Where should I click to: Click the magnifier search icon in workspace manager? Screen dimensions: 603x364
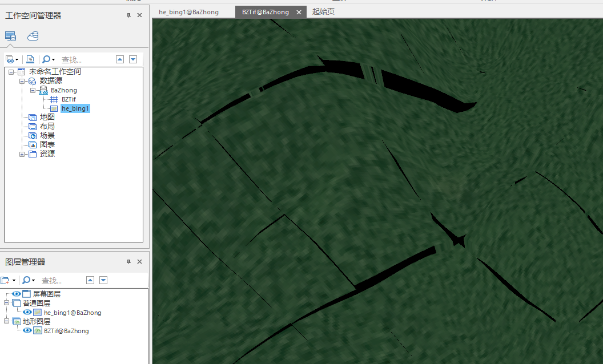[x=46, y=59]
